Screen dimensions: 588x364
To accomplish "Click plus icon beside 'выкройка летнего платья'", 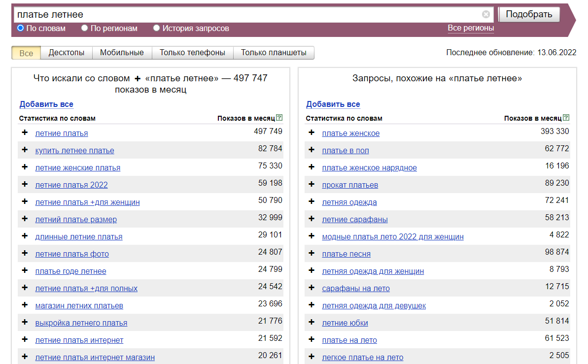I will click(x=25, y=322).
